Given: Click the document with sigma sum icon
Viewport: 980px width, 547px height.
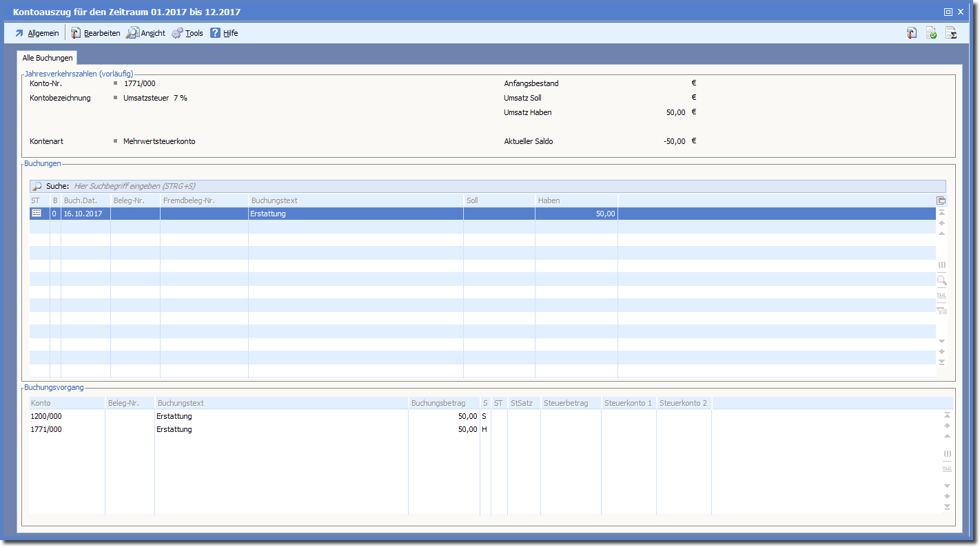Looking at the screenshot, I should (x=951, y=33).
